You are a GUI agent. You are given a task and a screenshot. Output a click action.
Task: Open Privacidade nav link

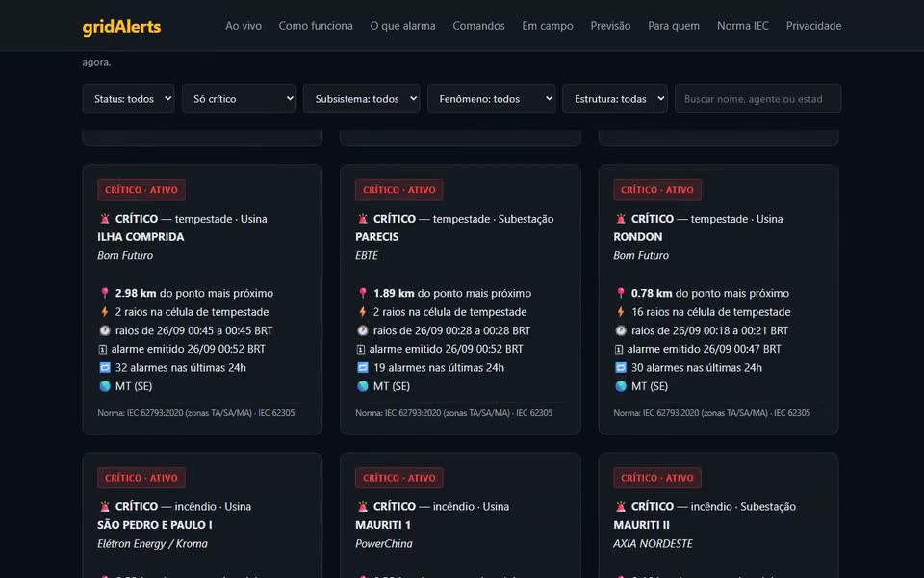(814, 26)
